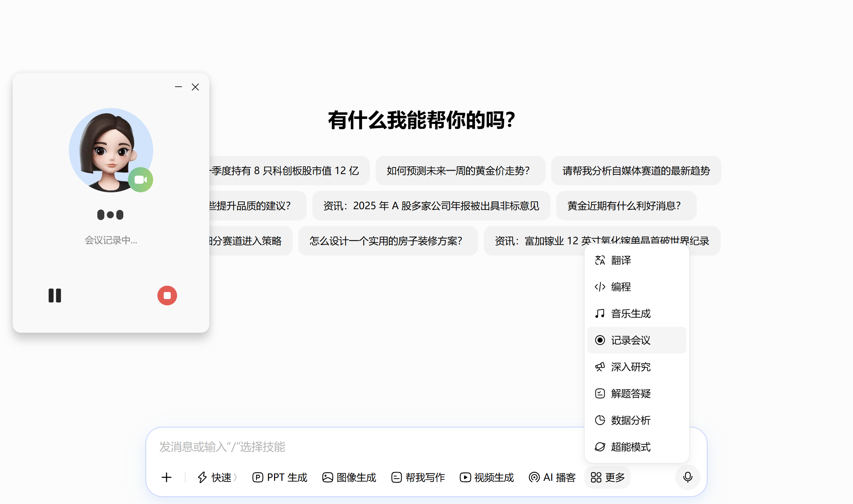Choose 翻译 from the menu
The width and height of the screenshot is (853, 504).
621,260
